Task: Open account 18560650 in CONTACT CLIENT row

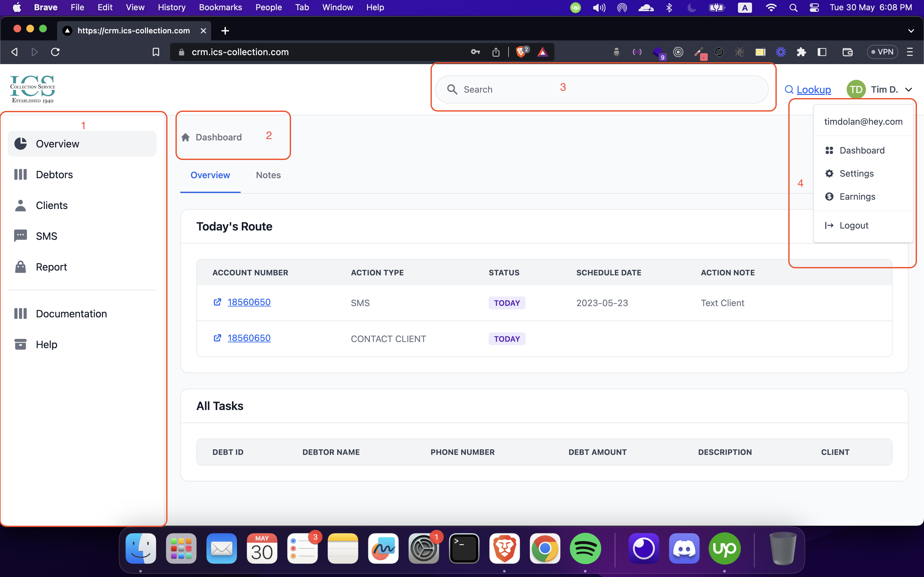Action: click(249, 338)
